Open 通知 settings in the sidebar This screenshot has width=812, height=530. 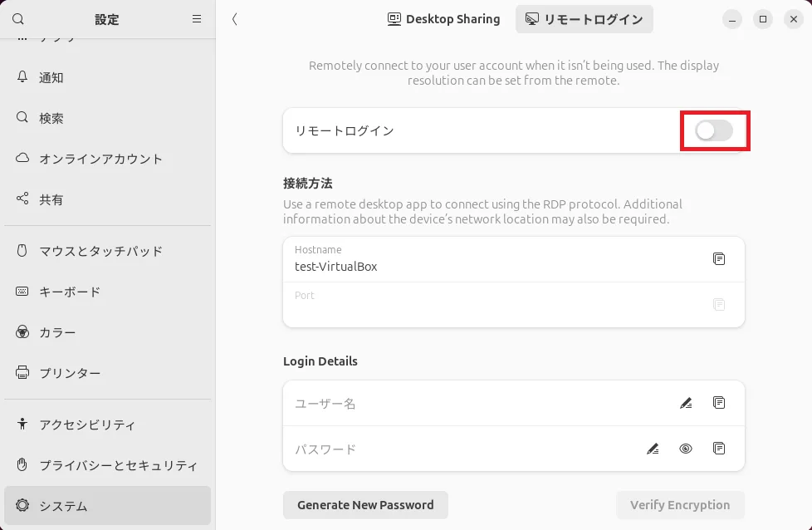51,77
